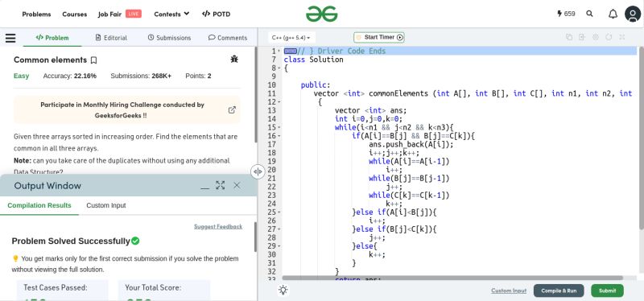Click 'Accuracy: 22.16%' text
This screenshot has height=301, width=644.
70,76
